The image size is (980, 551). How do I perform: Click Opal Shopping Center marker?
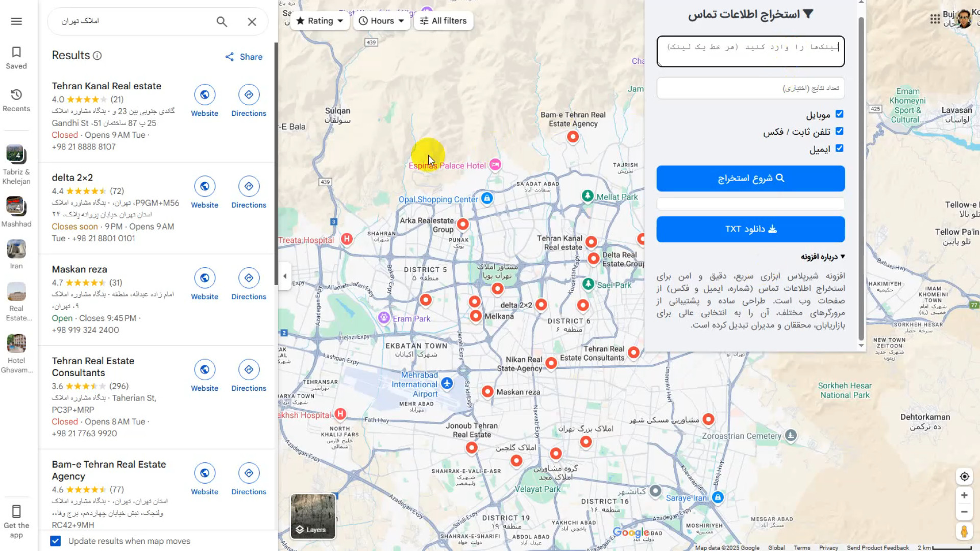[487, 198]
